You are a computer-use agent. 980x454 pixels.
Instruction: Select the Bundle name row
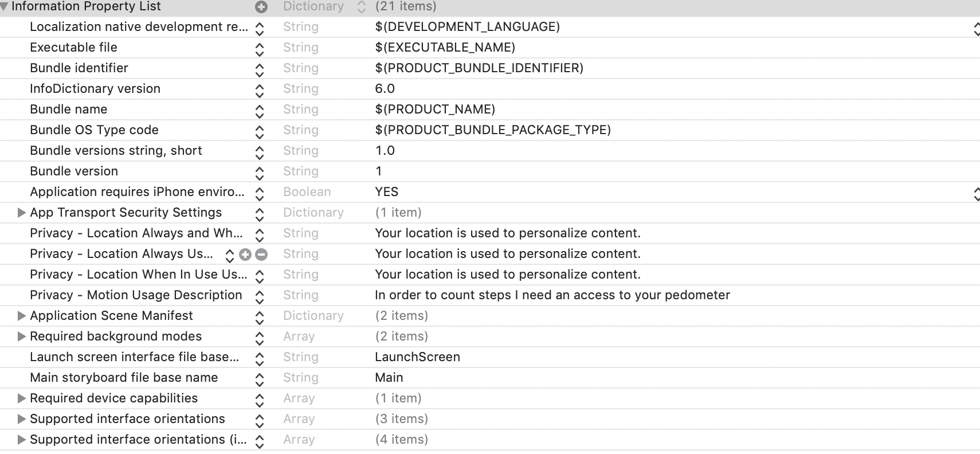(69, 109)
